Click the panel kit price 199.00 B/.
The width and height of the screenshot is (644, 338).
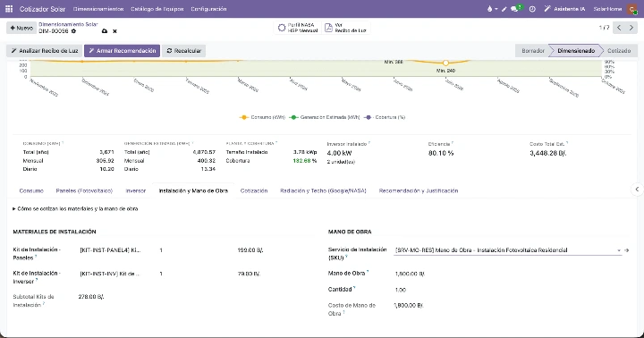pos(250,250)
